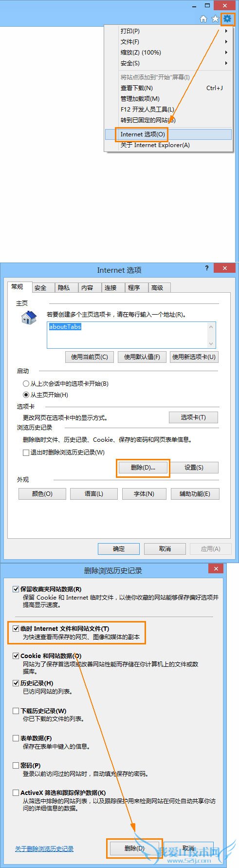The image size is (239, 868).
Task: Expand the Safety (S) submenu arrow
Action: [x=226, y=63]
